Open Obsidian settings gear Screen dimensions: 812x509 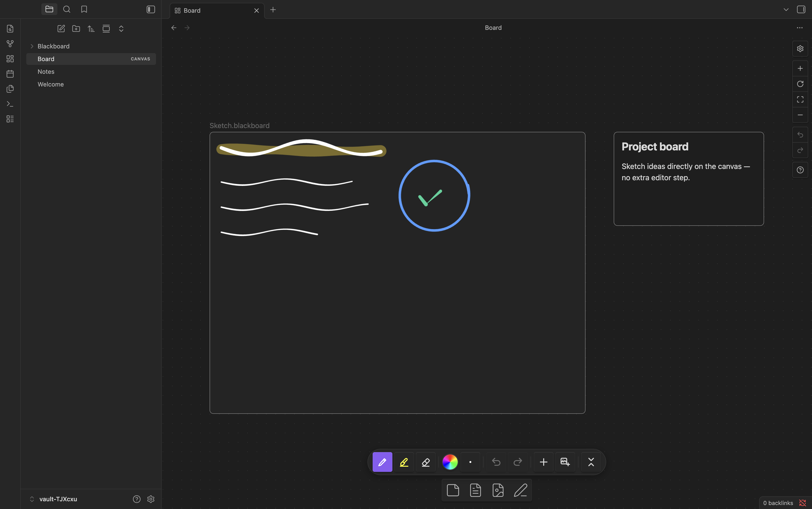click(x=151, y=499)
